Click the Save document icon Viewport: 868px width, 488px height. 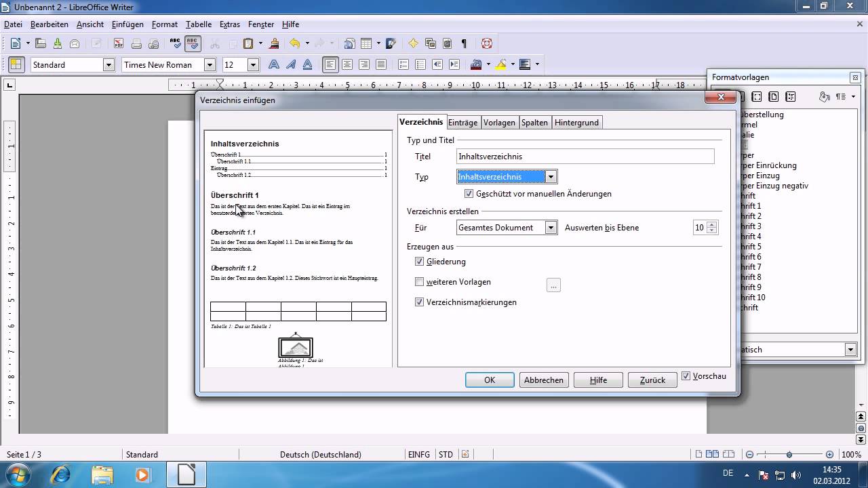[58, 43]
